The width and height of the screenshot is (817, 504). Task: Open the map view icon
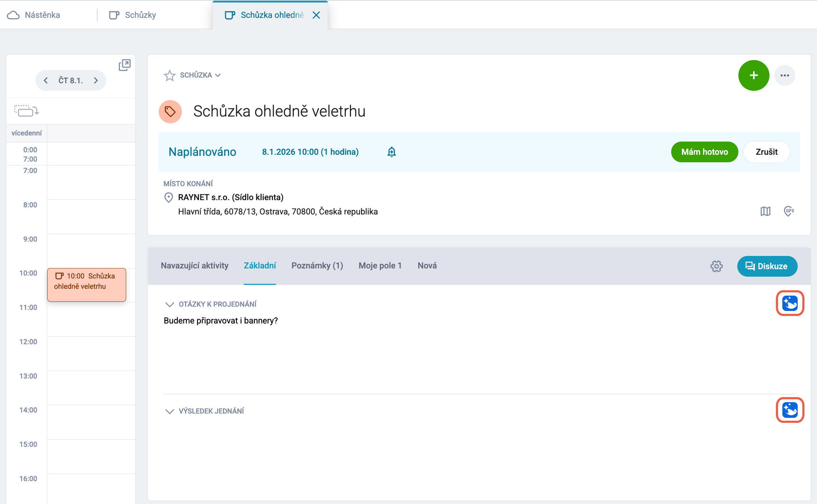765,211
